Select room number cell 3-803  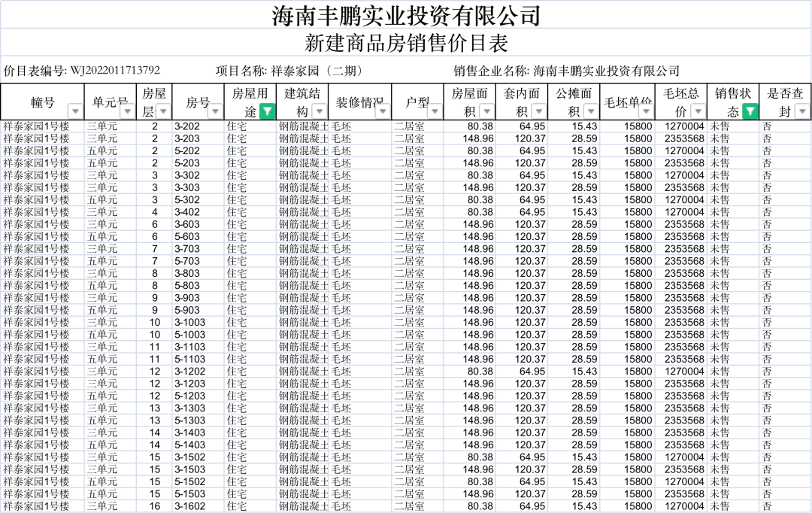click(x=198, y=273)
